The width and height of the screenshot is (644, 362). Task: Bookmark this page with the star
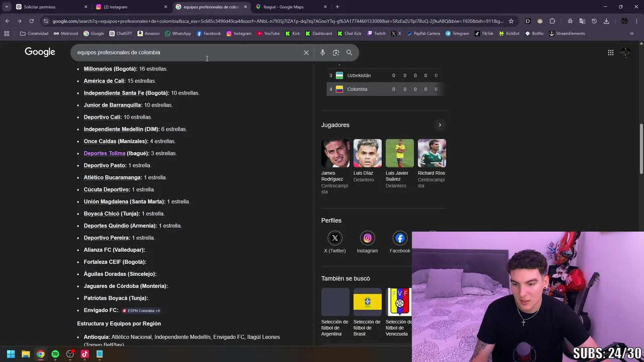coord(511,21)
